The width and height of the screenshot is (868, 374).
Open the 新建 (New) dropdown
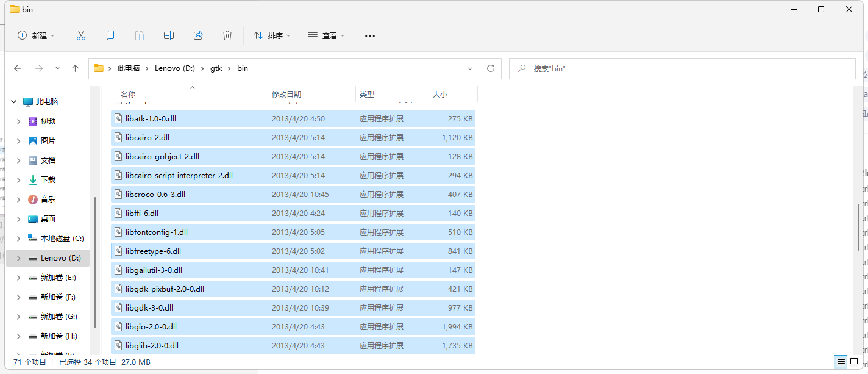[36, 35]
